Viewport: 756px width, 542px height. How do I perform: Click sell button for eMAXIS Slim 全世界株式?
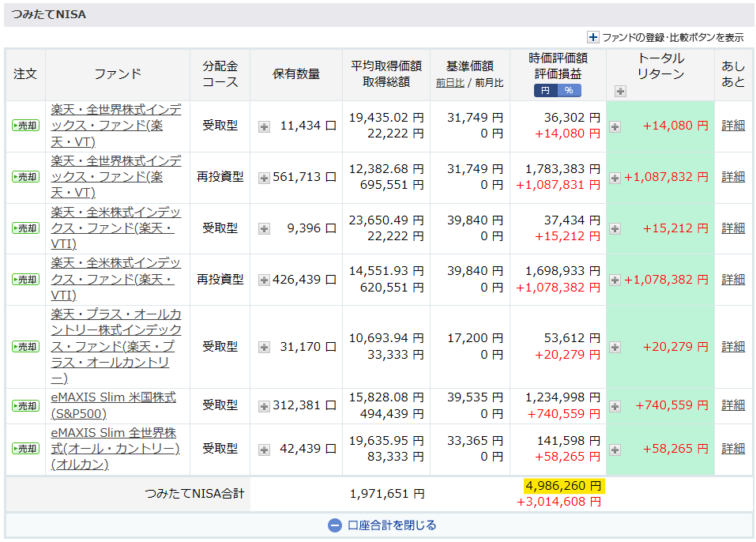[x=25, y=449]
